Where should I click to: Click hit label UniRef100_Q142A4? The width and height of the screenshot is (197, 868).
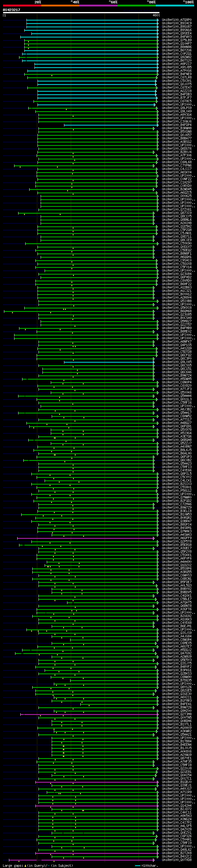coord(176,806)
